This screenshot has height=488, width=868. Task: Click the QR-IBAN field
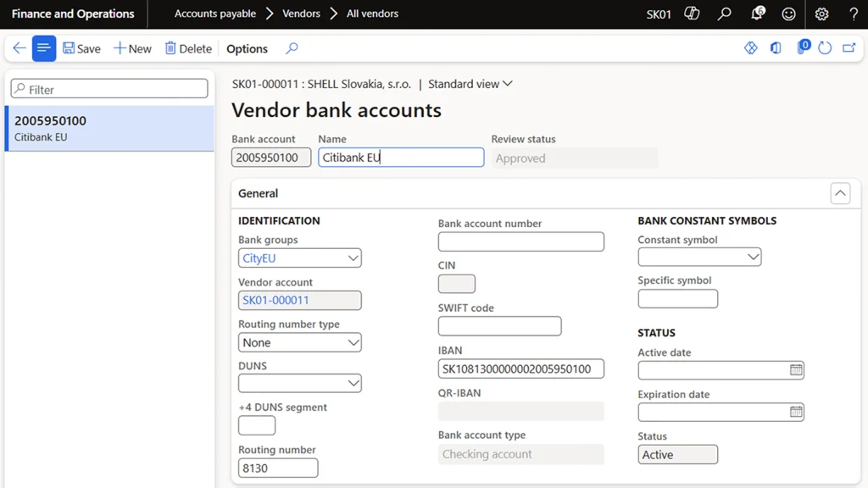coord(521,411)
